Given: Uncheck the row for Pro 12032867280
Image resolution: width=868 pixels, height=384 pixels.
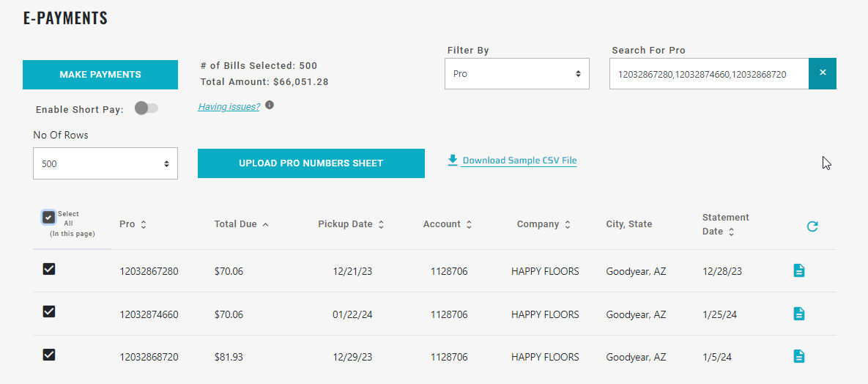Looking at the screenshot, I should (x=49, y=269).
